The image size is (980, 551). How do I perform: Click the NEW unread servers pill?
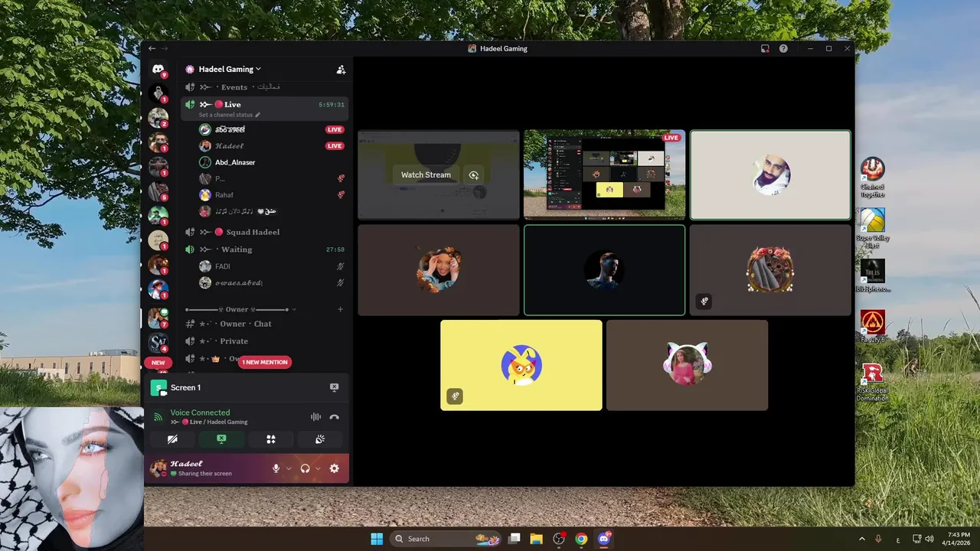point(158,363)
